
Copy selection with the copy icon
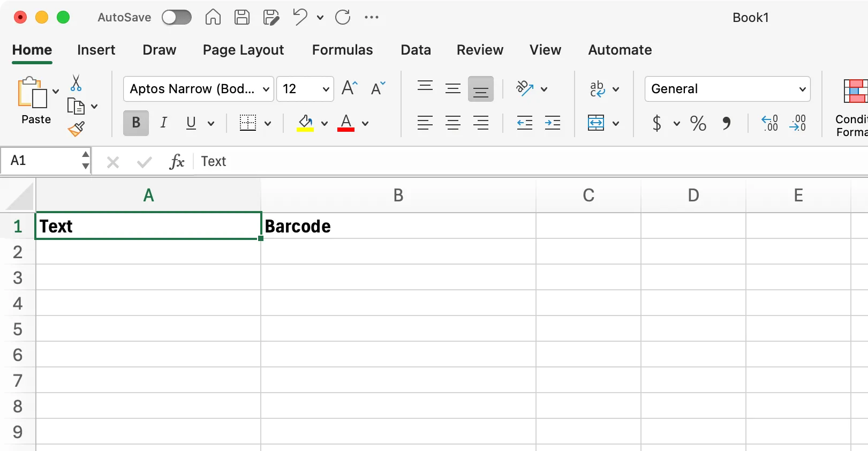click(76, 106)
